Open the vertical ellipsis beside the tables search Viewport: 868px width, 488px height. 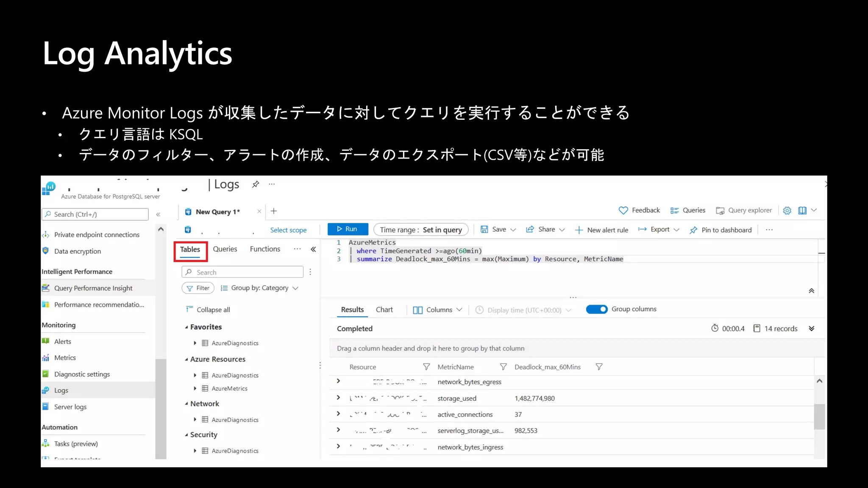tap(310, 272)
